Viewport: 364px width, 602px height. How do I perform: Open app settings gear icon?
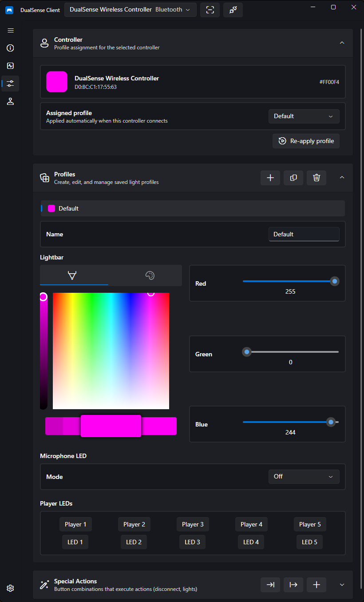11,588
